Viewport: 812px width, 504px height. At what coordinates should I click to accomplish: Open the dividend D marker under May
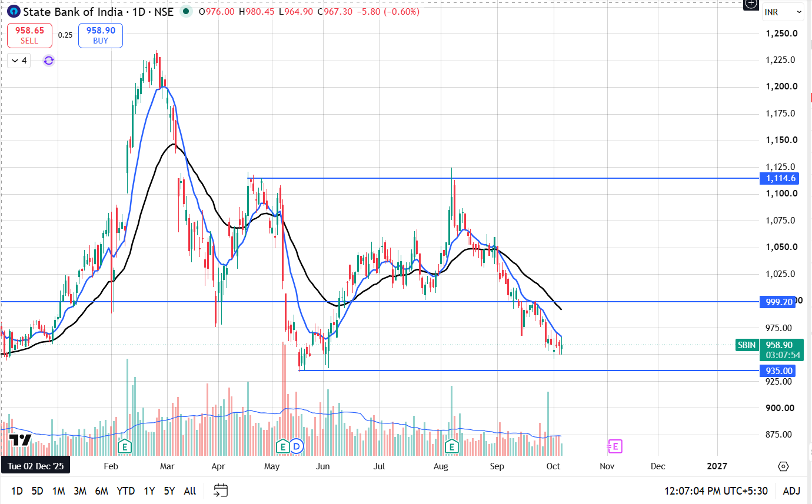pyautogui.click(x=296, y=446)
